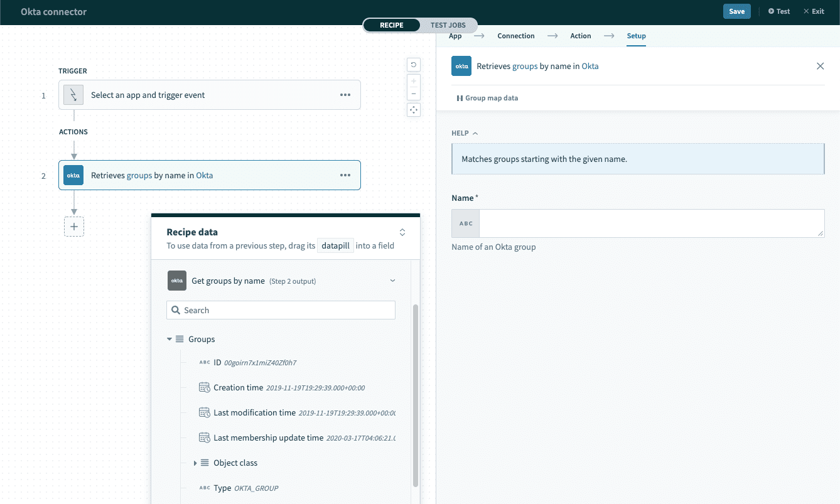Click the pan/fit view arrows icon
The height and width of the screenshot is (504, 840).
pos(413,109)
